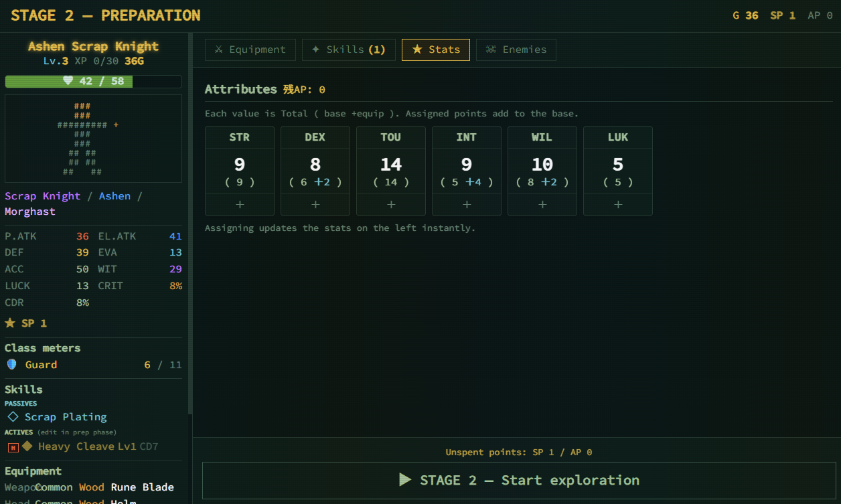Image resolution: width=841 pixels, height=504 pixels.
Task: Add a point to LUK
Action: [618, 205]
